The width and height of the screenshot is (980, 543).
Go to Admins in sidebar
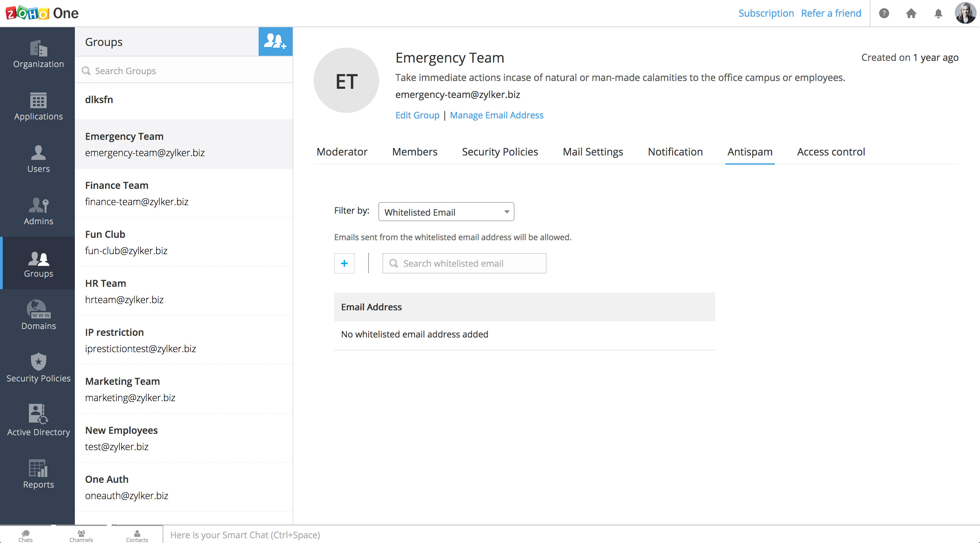point(38,211)
